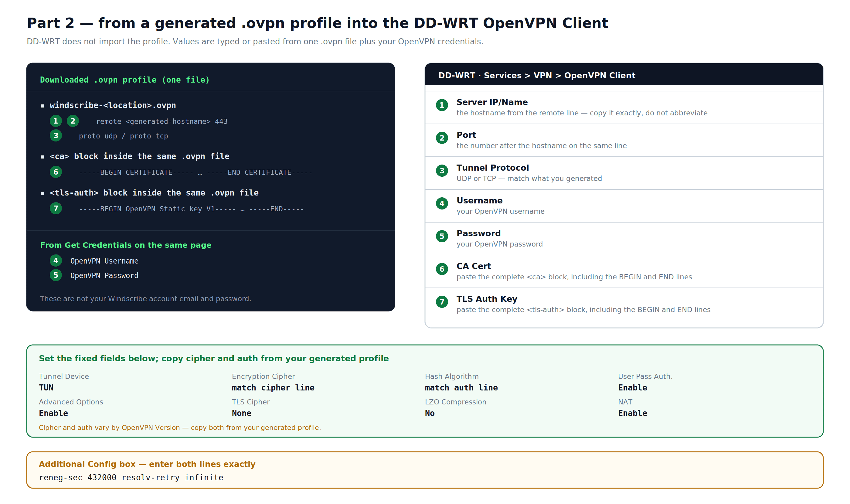Click the green 2 badge beside Port
The height and width of the screenshot is (504, 850).
[x=442, y=138]
